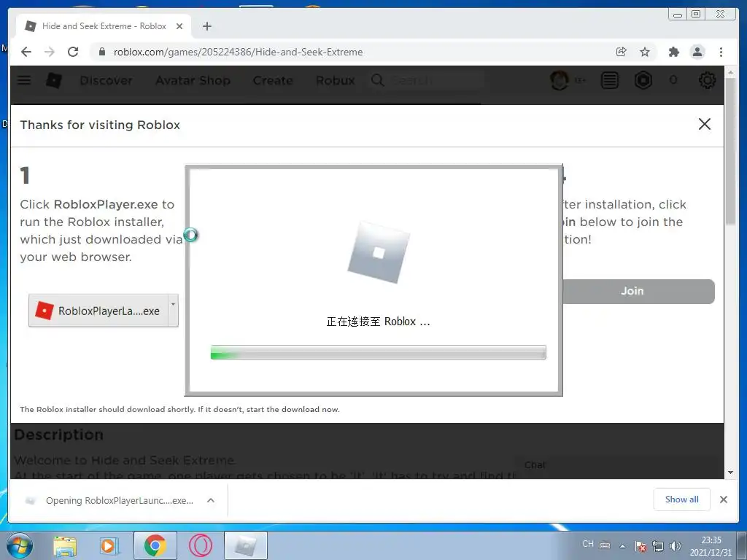The height and width of the screenshot is (560, 747).
Task: Open a new browser tab
Action: [x=206, y=26]
